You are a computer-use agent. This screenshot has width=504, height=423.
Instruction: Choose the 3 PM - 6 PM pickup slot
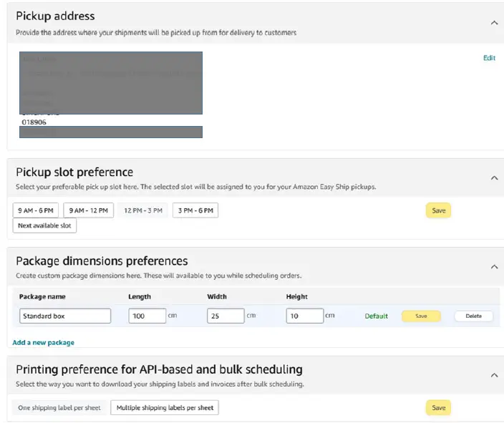point(195,210)
